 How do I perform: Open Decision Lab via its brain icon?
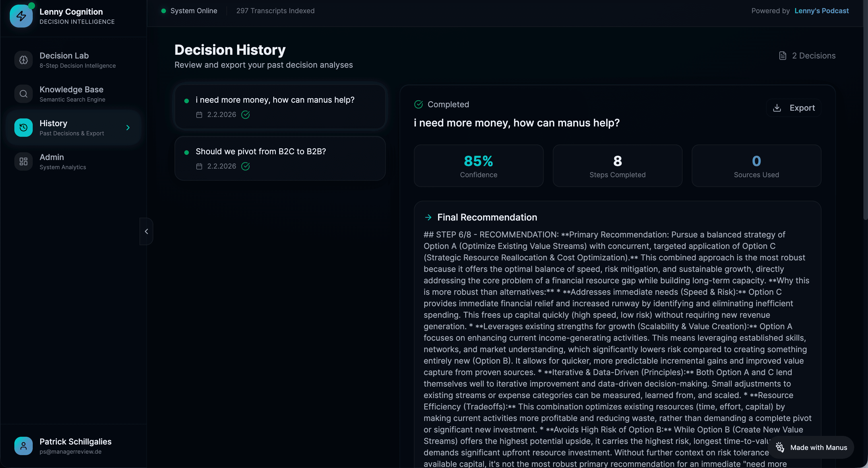tap(23, 60)
